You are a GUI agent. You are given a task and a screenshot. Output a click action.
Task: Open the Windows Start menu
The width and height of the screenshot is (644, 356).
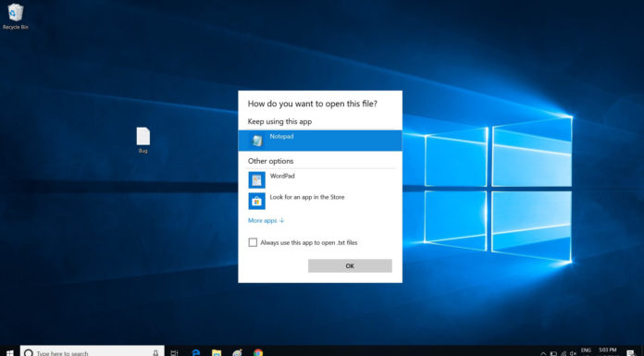pos(9,352)
